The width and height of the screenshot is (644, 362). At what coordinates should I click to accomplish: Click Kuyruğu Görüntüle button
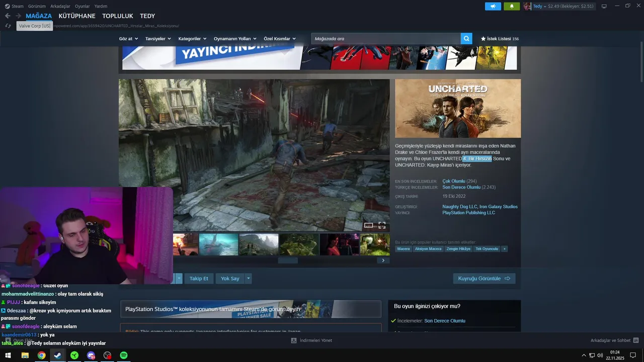point(484,279)
